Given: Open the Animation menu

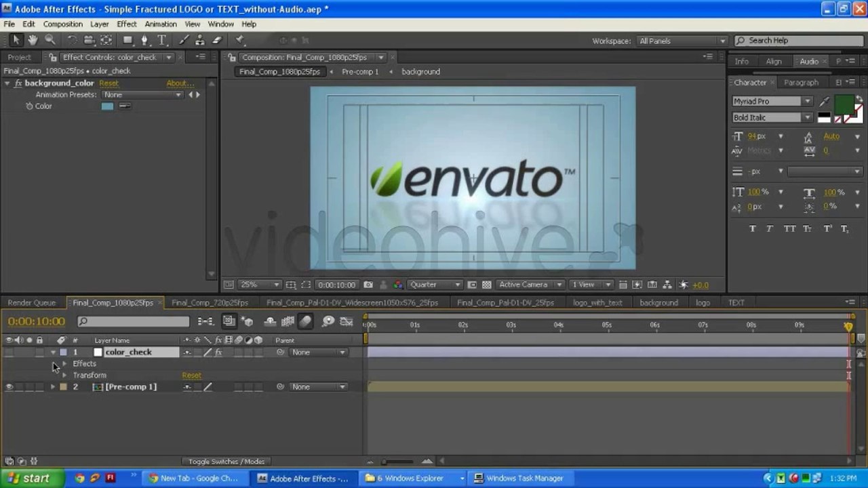Looking at the screenshot, I should coord(161,24).
